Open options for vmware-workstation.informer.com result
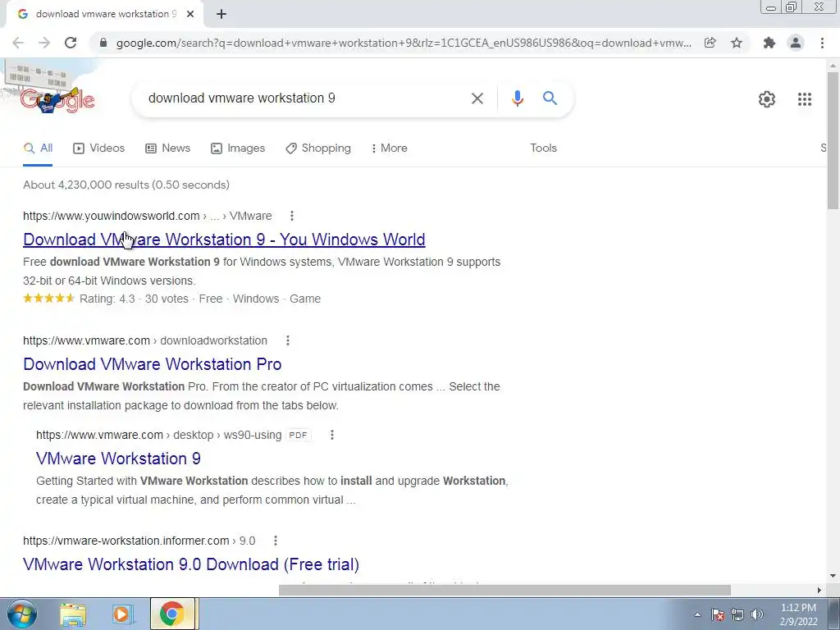Image resolution: width=840 pixels, height=630 pixels. [x=276, y=541]
